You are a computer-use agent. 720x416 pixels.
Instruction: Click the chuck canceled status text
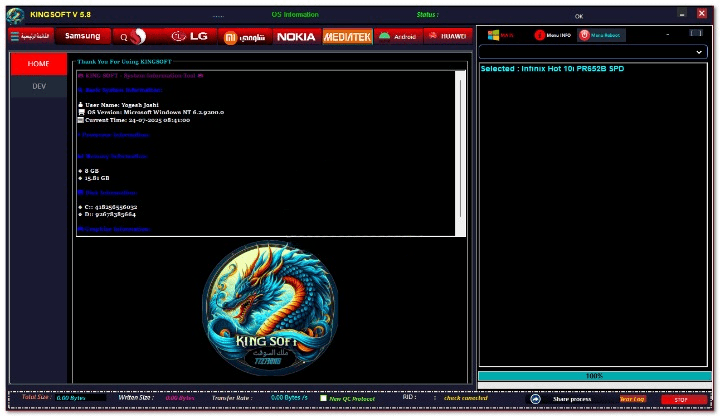coord(465,398)
